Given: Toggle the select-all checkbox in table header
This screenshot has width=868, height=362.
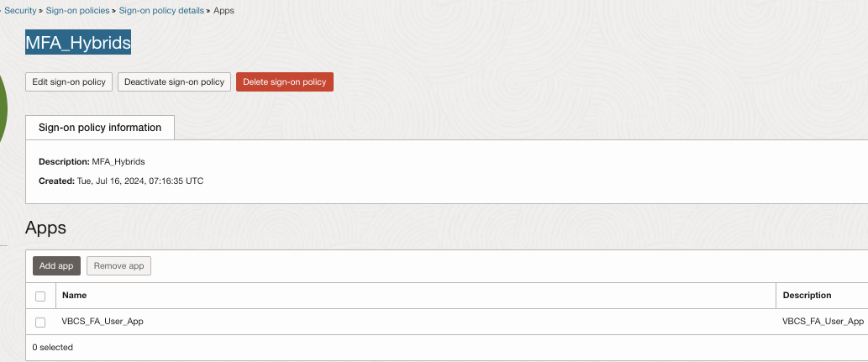Looking at the screenshot, I should 40,296.
